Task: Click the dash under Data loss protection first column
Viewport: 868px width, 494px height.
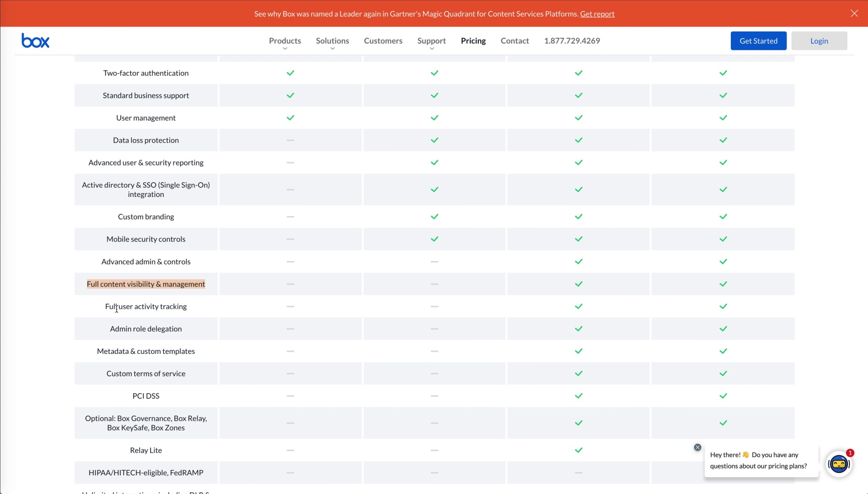Action: [x=290, y=140]
